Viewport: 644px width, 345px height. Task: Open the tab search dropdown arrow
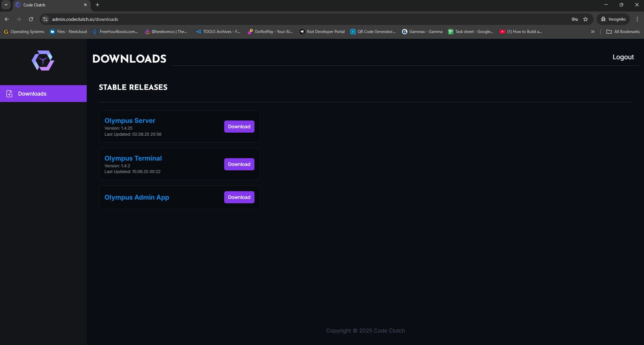pos(5,5)
